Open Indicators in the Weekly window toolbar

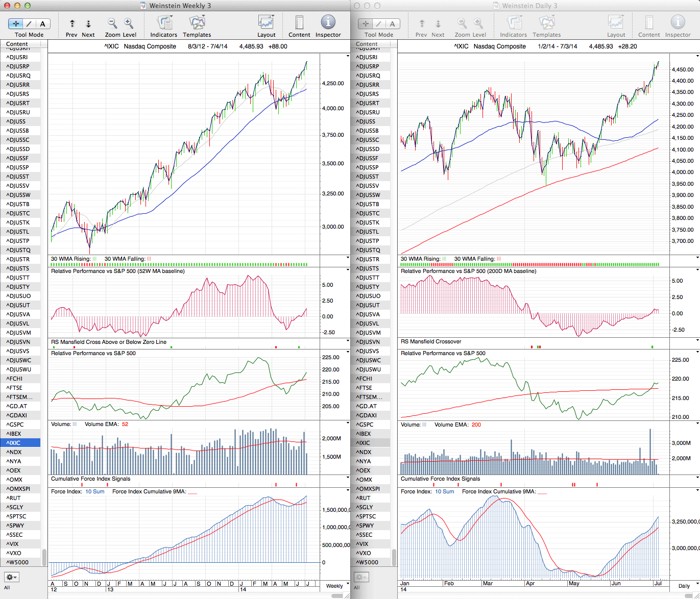click(164, 23)
